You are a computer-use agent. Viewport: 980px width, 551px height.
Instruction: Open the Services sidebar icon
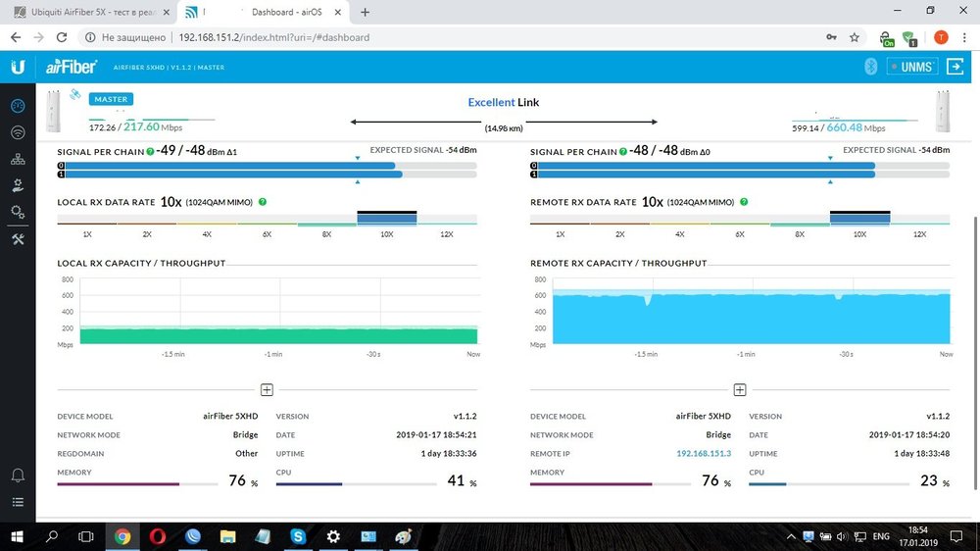coord(18,185)
